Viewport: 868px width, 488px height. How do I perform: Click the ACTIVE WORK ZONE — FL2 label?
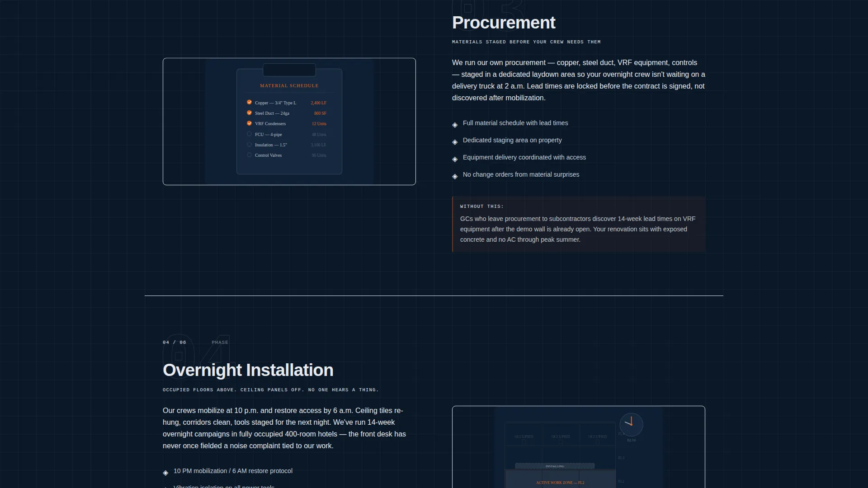click(560, 483)
